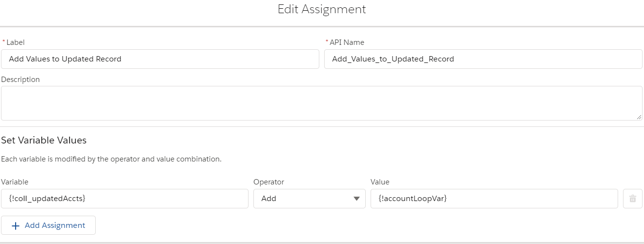This screenshot has height=244, width=644.
Task: Click the Operator column caption
Action: [269, 182]
